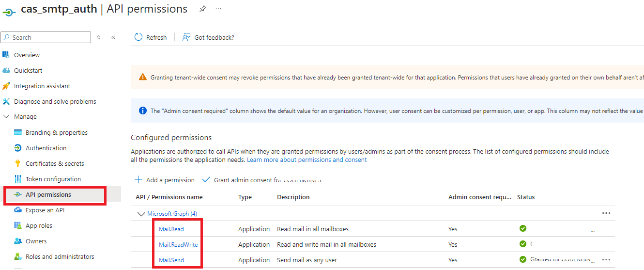Image resolution: width=644 pixels, height=270 pixels.
Task: Open Roles and administrators
Action: tap(60, 256)
